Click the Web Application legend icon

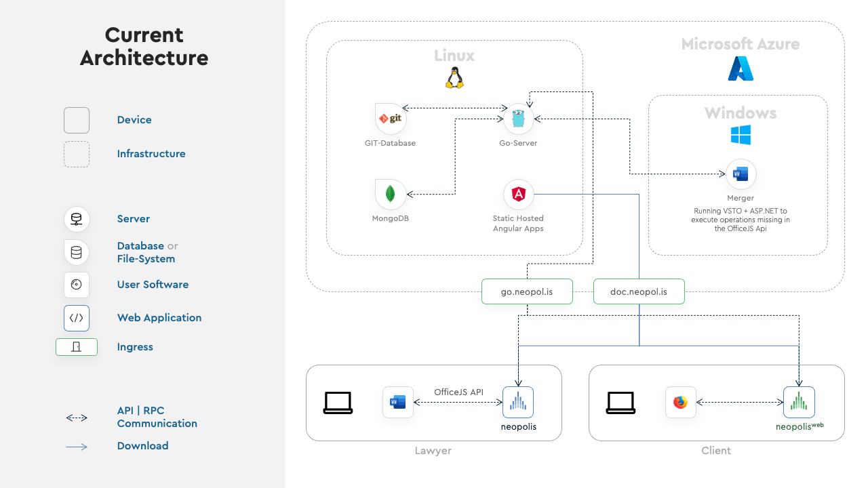(77, 318)
